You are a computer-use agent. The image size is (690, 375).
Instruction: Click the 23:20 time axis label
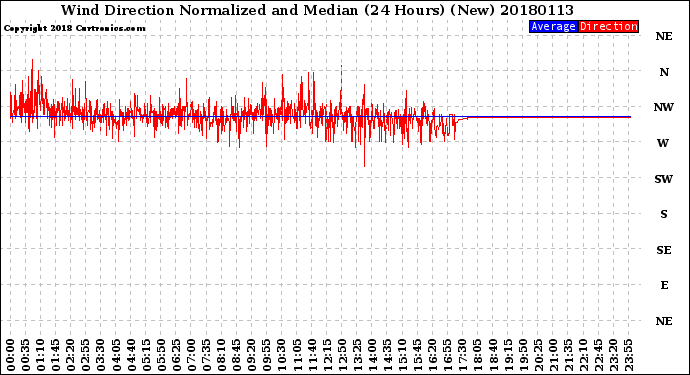613,355
